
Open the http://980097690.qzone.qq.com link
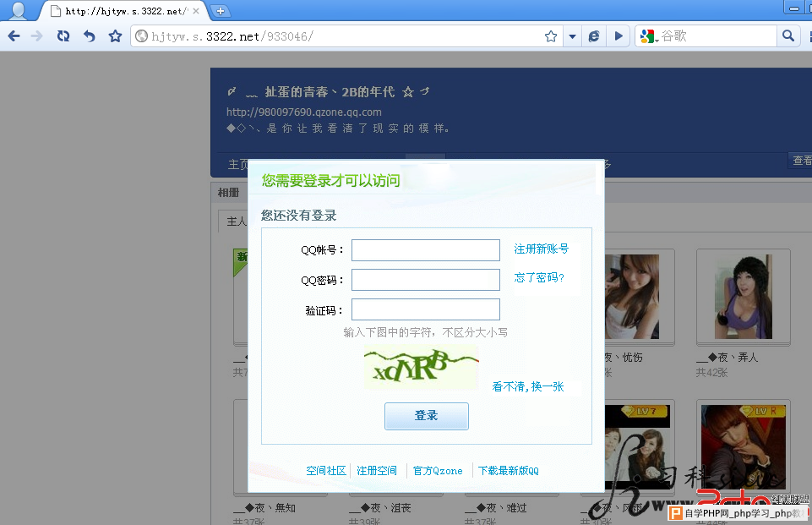coord(304,112)
